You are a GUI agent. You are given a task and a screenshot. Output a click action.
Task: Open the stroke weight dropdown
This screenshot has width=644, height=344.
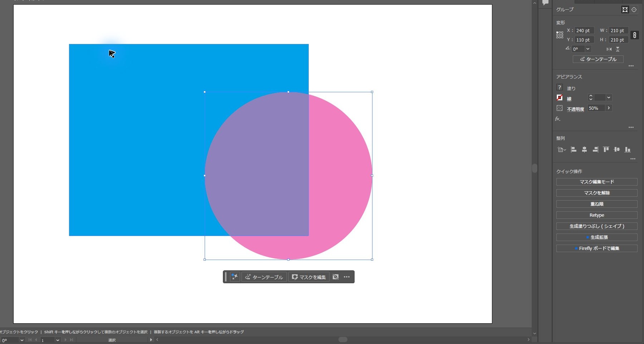pos(609,97)
